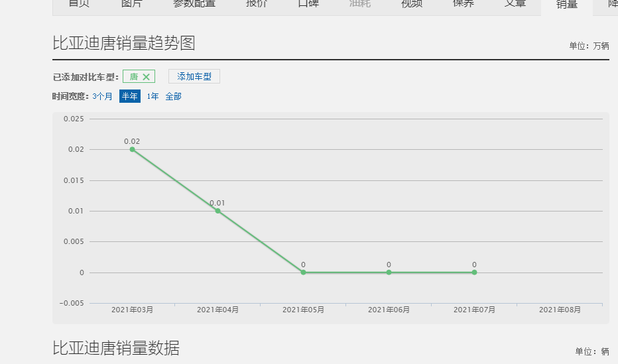The width and height of the screenshot is (618, 364).
Task: Open the 口碑 tab
Action: click(308, 4)
